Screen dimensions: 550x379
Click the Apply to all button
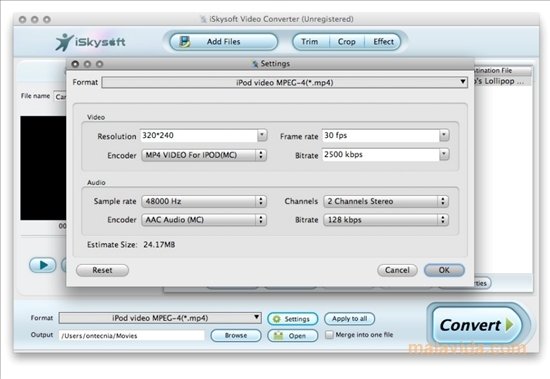(x=349, y=319)
